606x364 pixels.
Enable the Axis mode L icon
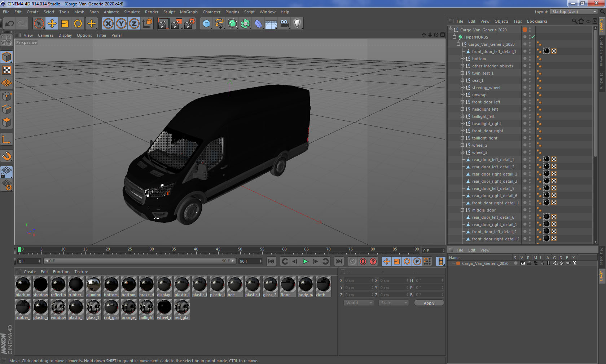click(6, 139)
